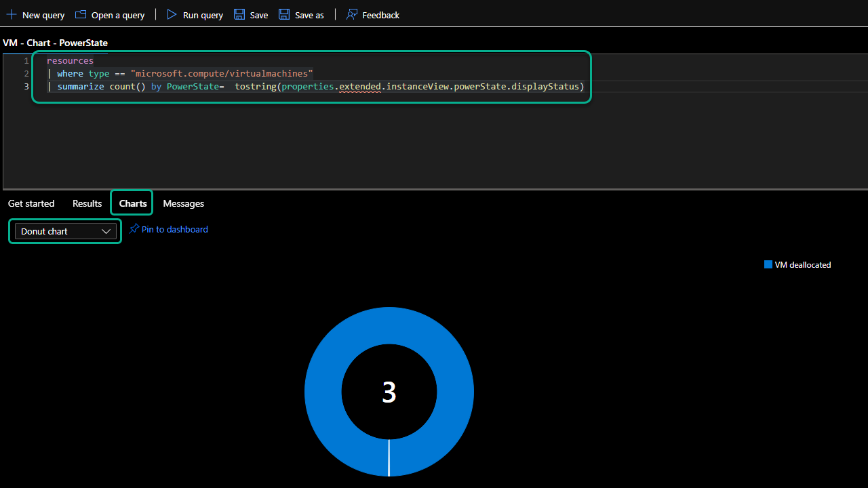Click the Save disk icon
Image resolution: width=868 pixels, height=488 pixels.
[x=239, y=14]
